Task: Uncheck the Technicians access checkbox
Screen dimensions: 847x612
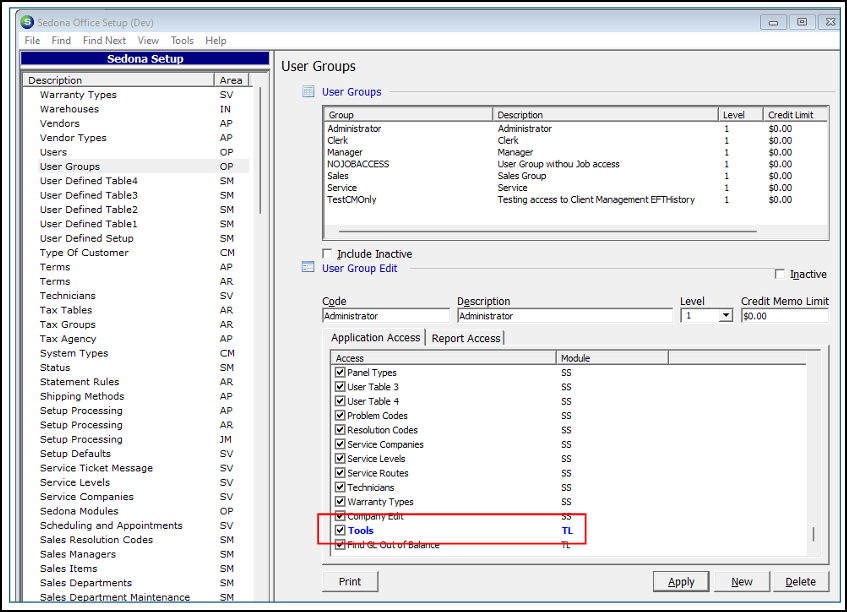Action: (340, 487)
